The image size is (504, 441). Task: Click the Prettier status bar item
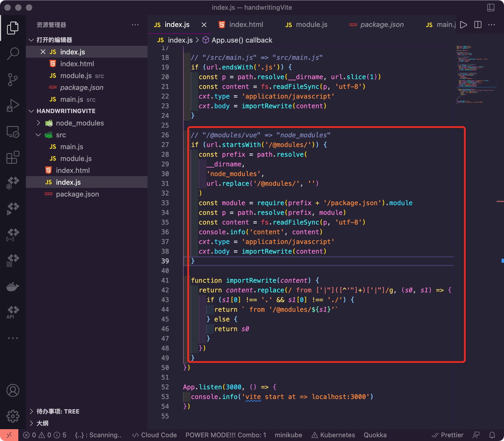point(447,435)
